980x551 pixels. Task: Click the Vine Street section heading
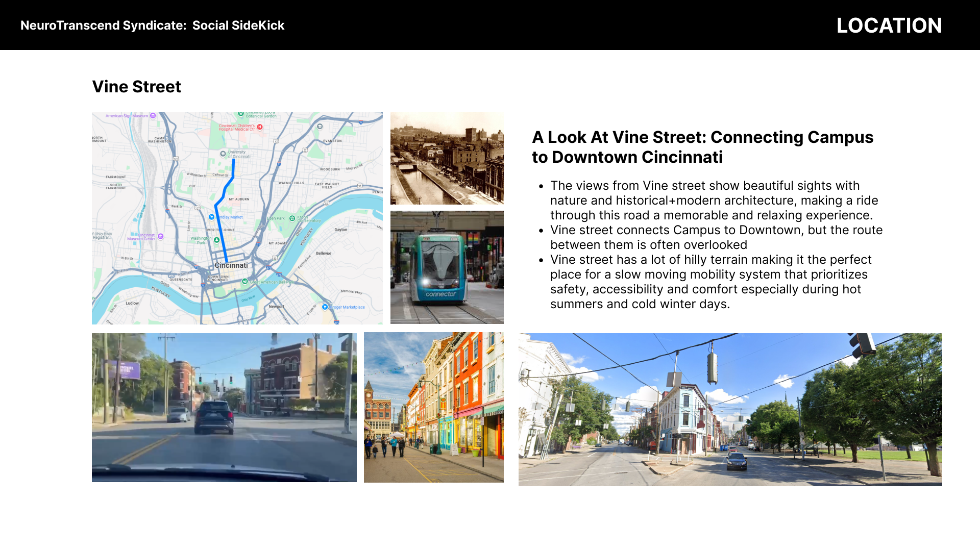[136, 87]
